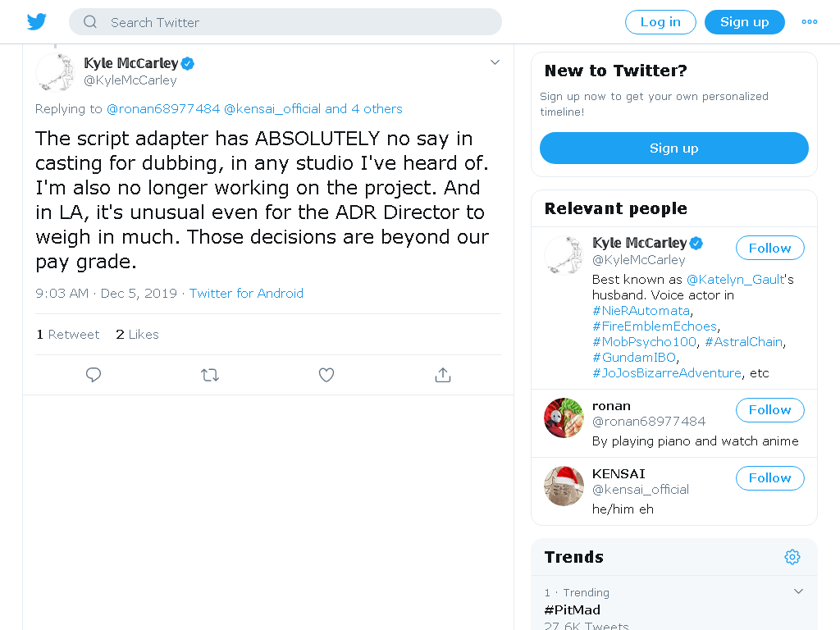Expand the tweet options chevron
This screenshot has width=840, height=630.
coord(495,62)
